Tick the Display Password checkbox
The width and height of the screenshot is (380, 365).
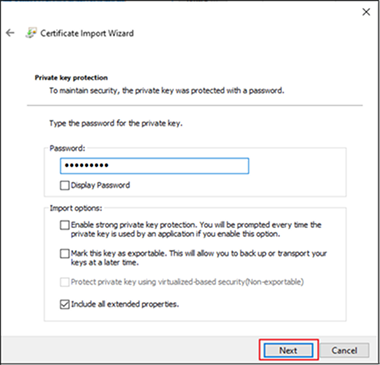click(x=64, y=185)
